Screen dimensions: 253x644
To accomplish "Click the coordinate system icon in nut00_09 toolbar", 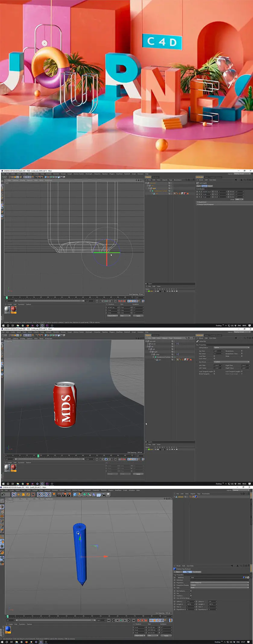I will (x=53, y=495).
